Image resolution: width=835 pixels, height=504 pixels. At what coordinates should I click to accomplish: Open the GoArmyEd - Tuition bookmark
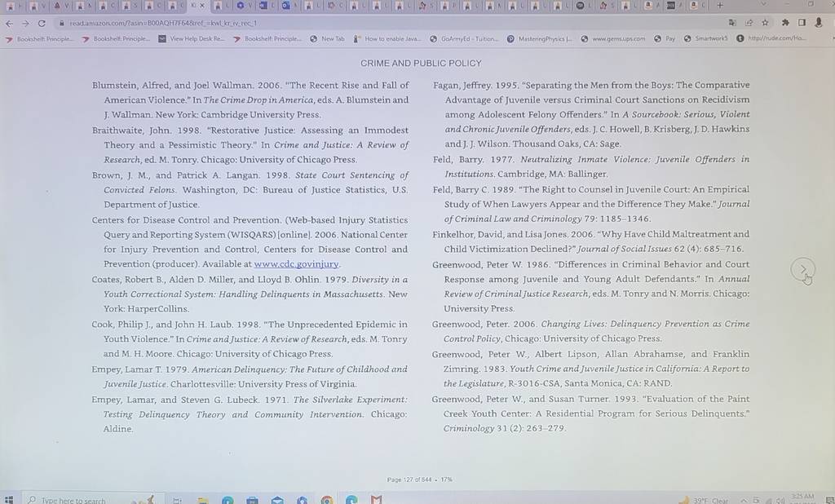464,39
